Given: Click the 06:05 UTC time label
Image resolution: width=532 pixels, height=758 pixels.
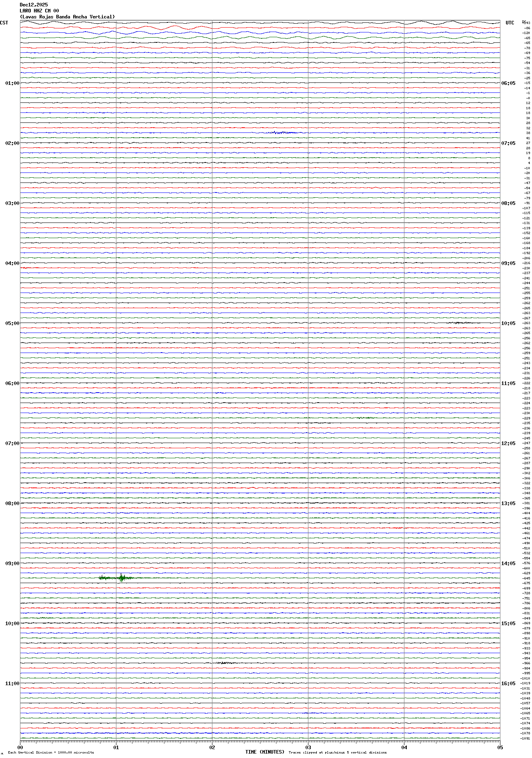Looking at the screenshot, I should 508,83.
